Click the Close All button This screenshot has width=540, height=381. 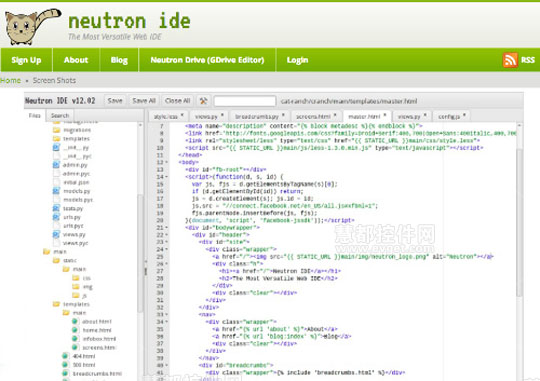coord(177,101)
